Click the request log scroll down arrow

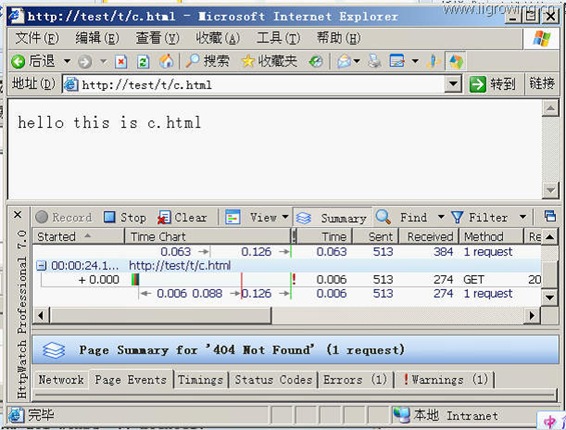(550, 297)
